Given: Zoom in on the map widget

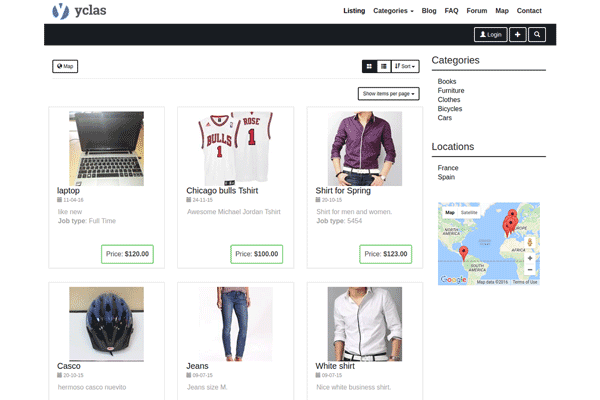Looking at the screenshot, I should 529,258.
